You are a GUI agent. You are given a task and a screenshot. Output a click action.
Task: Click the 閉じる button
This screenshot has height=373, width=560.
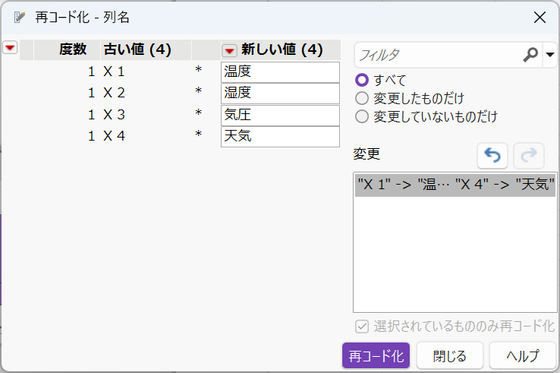[450, 355]
